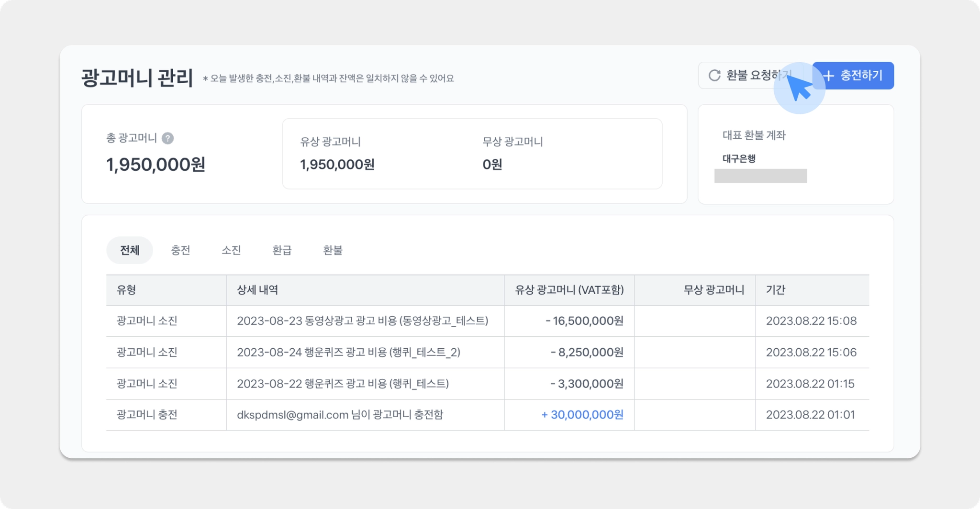Select the 행퀴_테스트_2 transaction row
Viewport: 980px width, 509px height.
point(348,353)
